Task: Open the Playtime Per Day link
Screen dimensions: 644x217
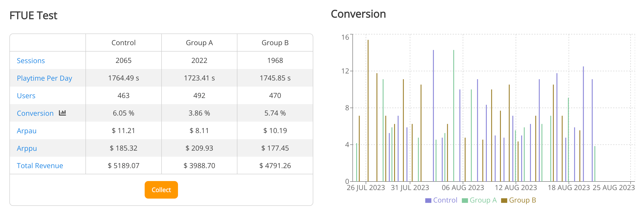Action: coord(44,78)
